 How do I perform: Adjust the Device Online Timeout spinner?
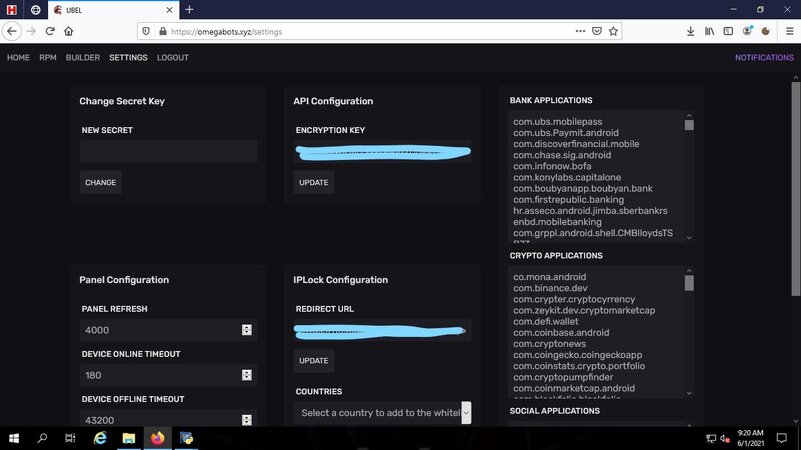pyautogui.click(x=246, y=375)
